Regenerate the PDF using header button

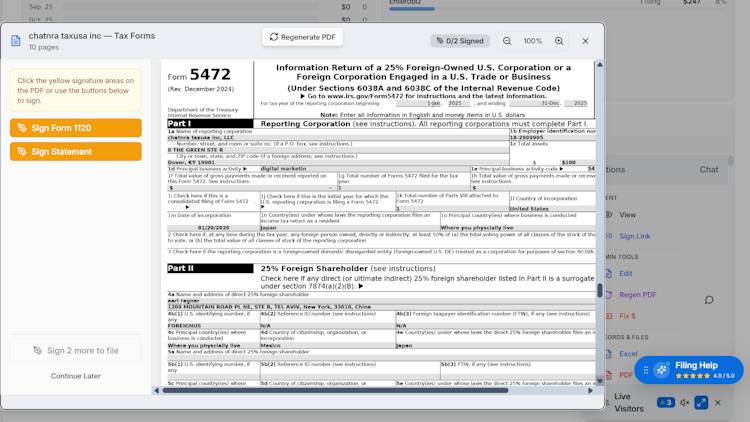(302, 37)
